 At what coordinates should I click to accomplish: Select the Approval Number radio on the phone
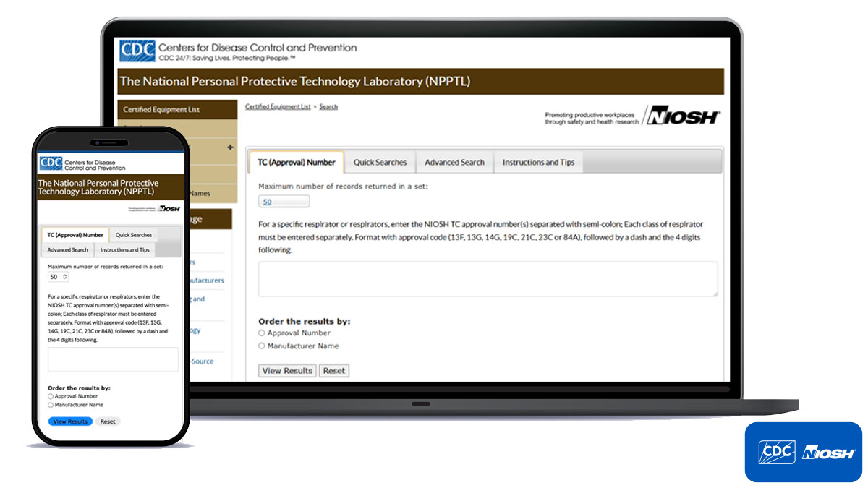tap(51, 396)
